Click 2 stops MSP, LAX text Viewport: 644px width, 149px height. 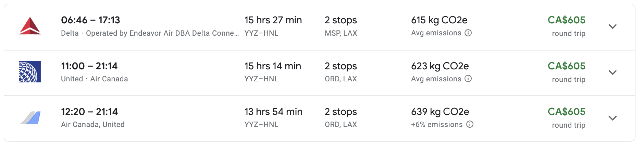point(341,26)
